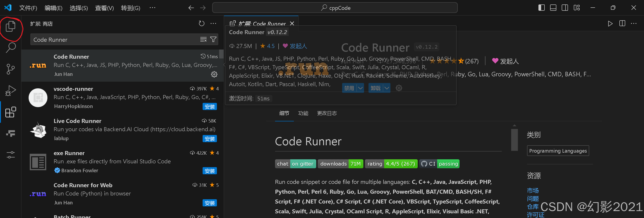The height and width of the screenshot is (218, 644).
Task: Open the Explorer view in activity bar
Action: pyautogui.click(x=11, y=26)
